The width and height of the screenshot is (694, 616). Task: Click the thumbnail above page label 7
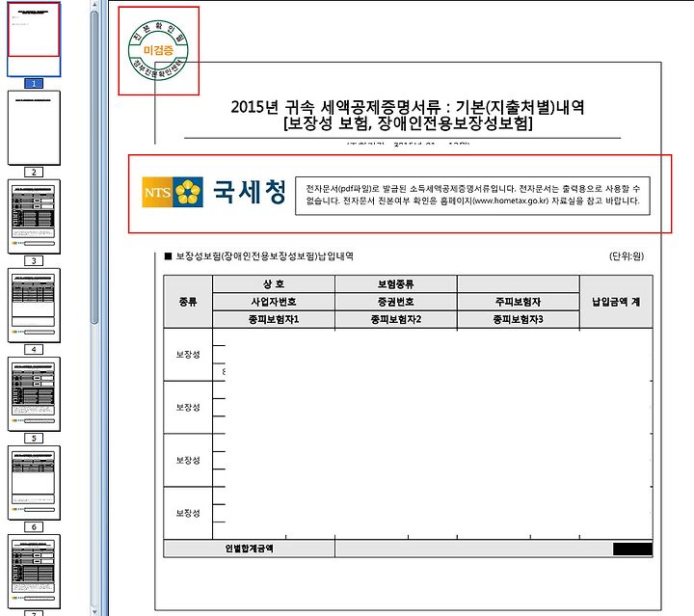point(34,572)
